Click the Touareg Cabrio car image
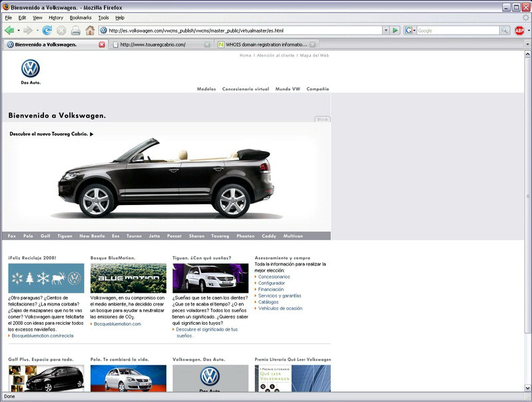Viewport: 532px width, 402px height. coord(166,178)
